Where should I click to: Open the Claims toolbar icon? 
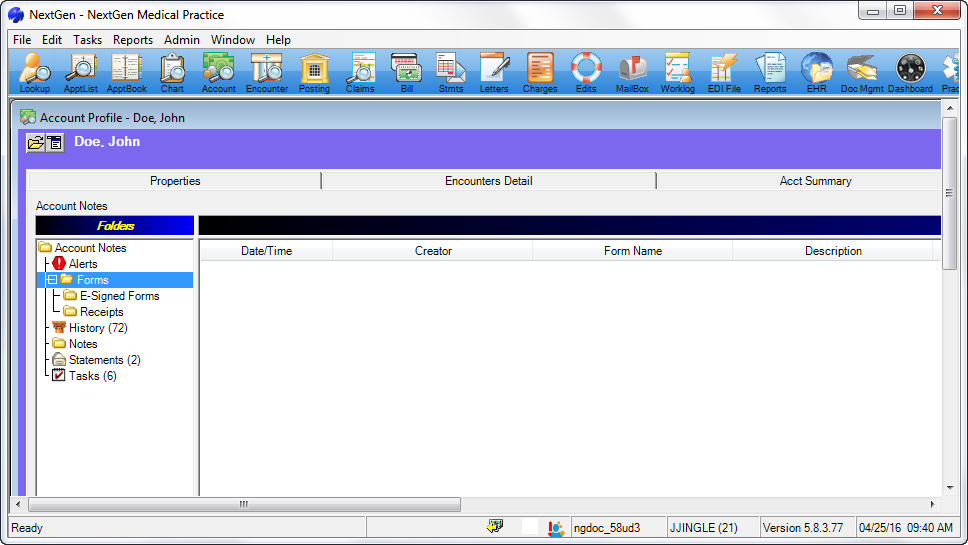360,73
